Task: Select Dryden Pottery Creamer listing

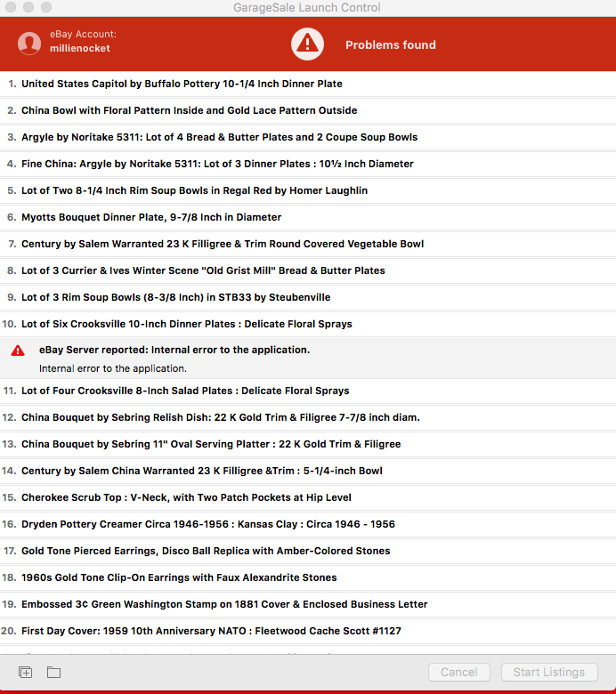Action: (308, 524)
